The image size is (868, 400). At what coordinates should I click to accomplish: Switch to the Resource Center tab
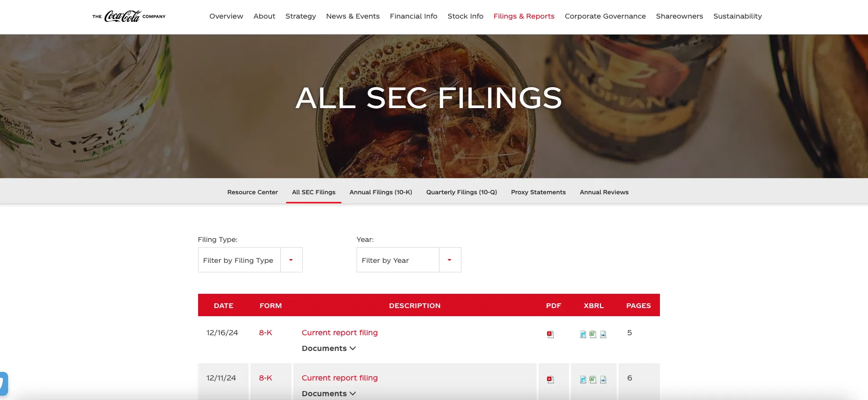pyautogui.click(x=252, y=192)
